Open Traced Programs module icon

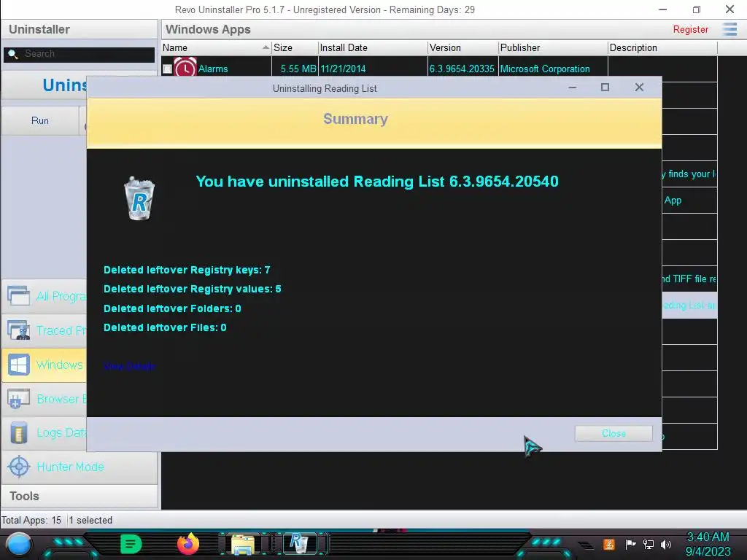(18, 330)
